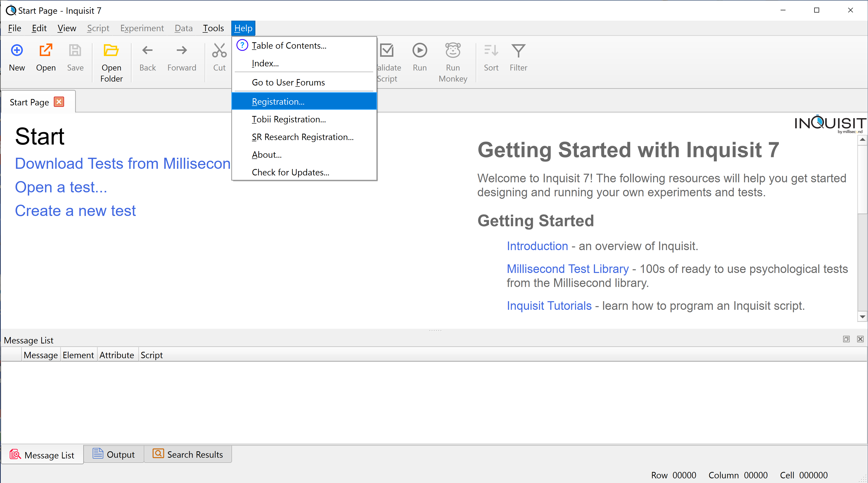868x483 pixels.
Task: Click the Millisecond Test Library link
Action: point(567,269)
